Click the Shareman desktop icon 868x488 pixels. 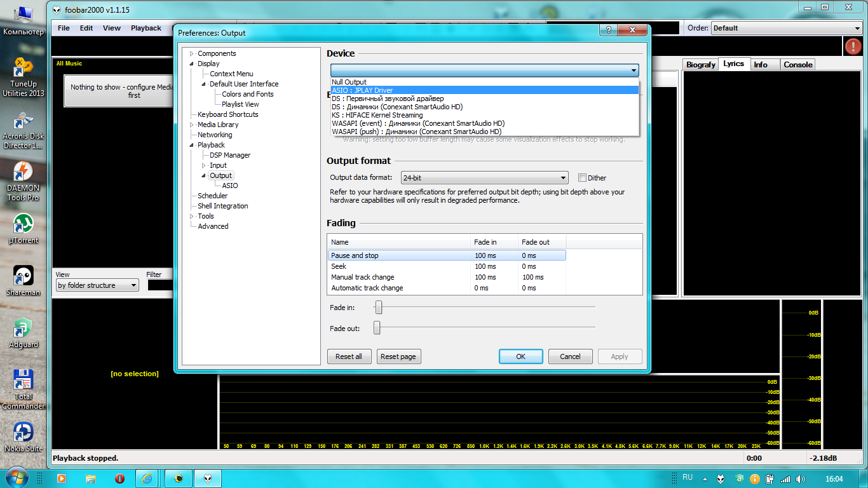tap(24, 277)
